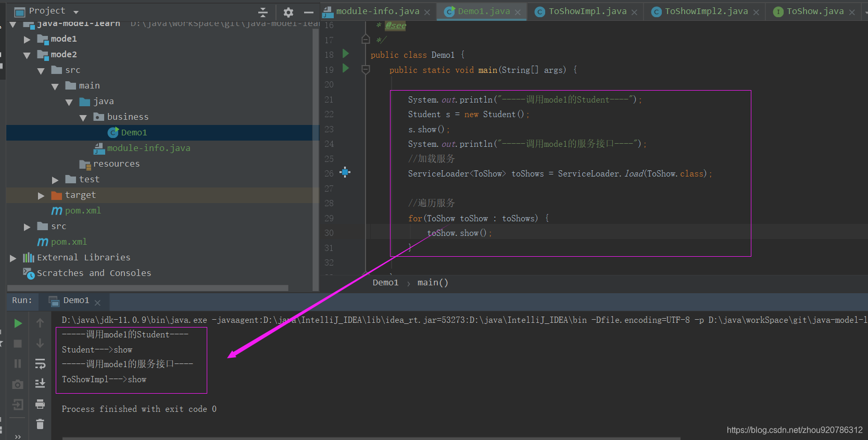Screen dimensions: 868x440
Task: Hide the Project tool window
Action: coord(309,12)
